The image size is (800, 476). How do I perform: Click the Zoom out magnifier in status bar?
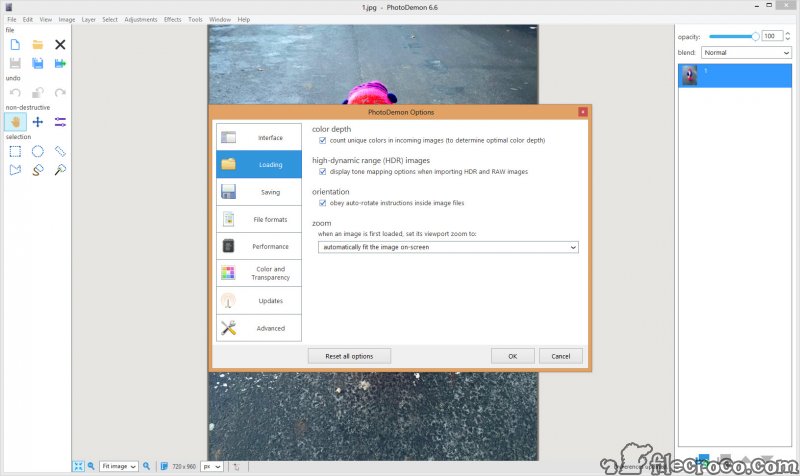click(91, 466)
